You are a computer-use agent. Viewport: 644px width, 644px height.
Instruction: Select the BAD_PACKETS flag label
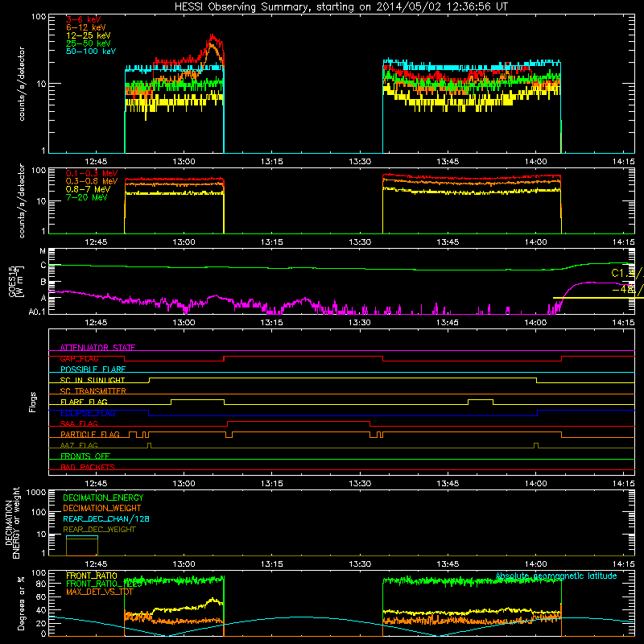[87, 467]
